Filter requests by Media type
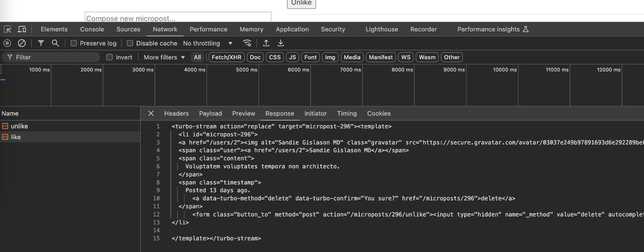 (x=352, y=57)
